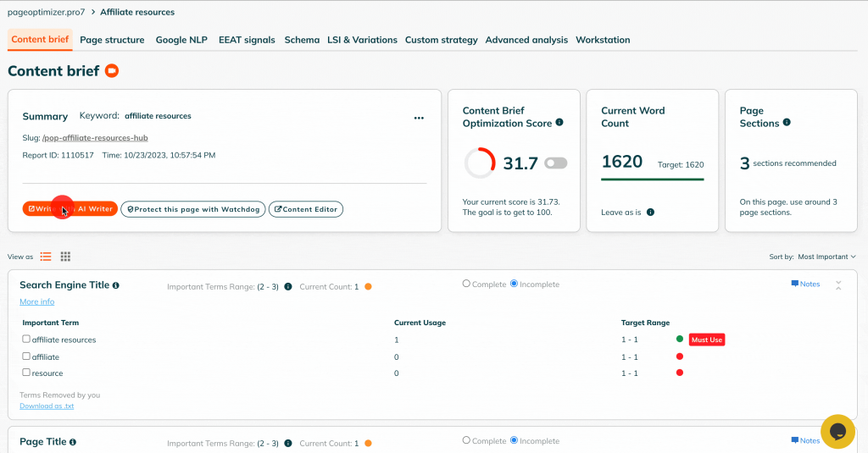868x453 pixels.
Task: Mark Page Title as Complete
Action: (466, 440)
